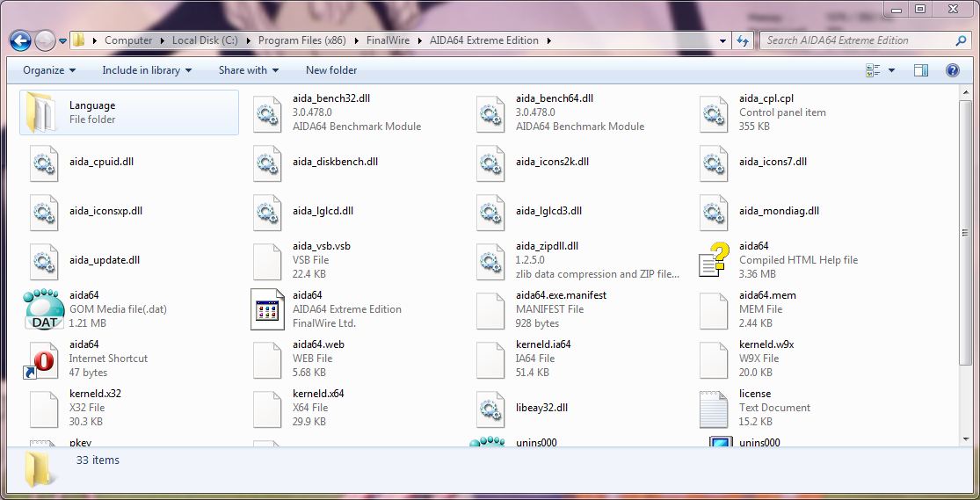Click the FinalWire Ltd. company text
The image size is (980, 500).
tap(323, 323)
